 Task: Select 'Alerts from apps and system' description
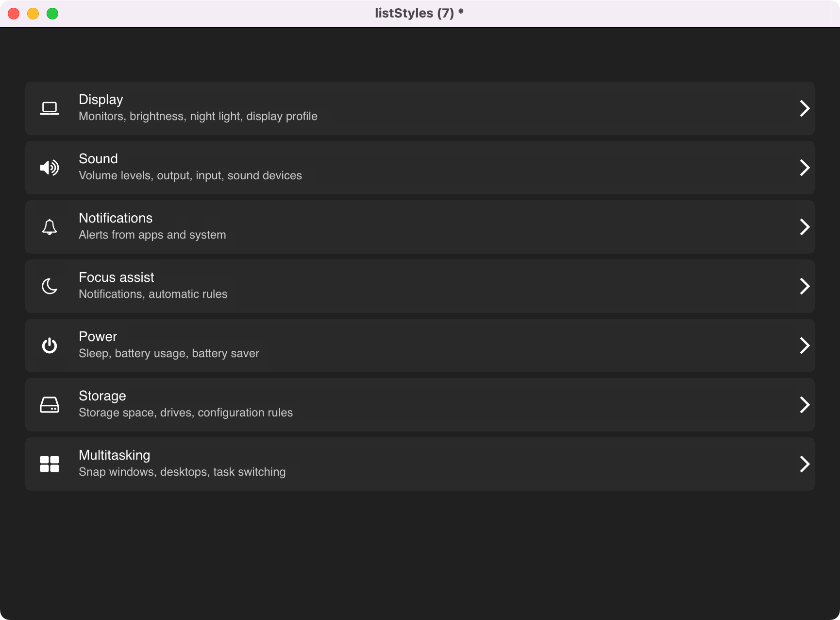pyautogui.click(x=152, y=235)
